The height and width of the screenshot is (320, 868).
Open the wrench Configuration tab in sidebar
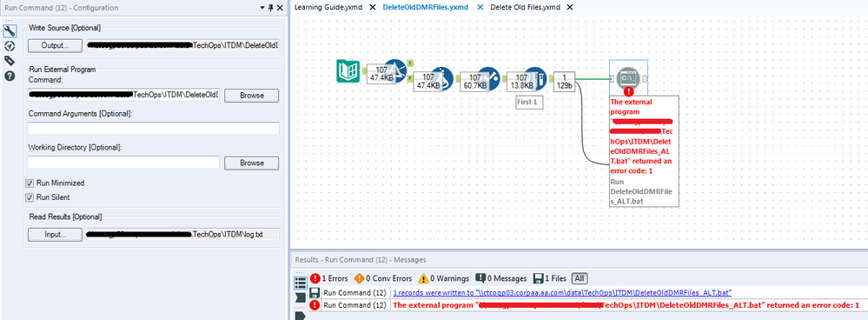tap(10, 31)
